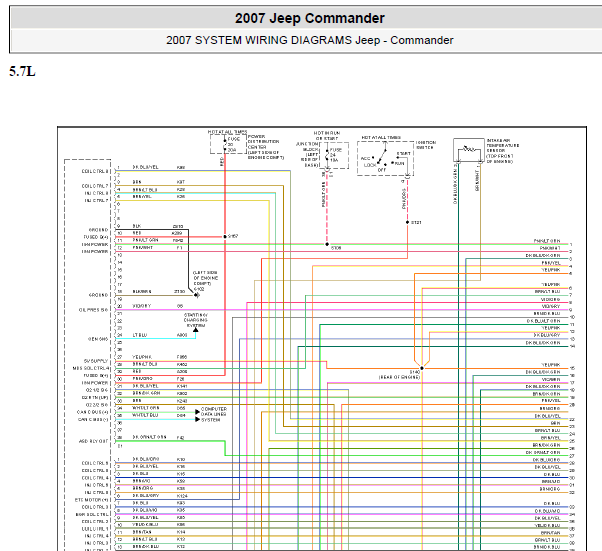Click the G102 ground symbol
The image size is (602, 551).
(x=197, y=295)
